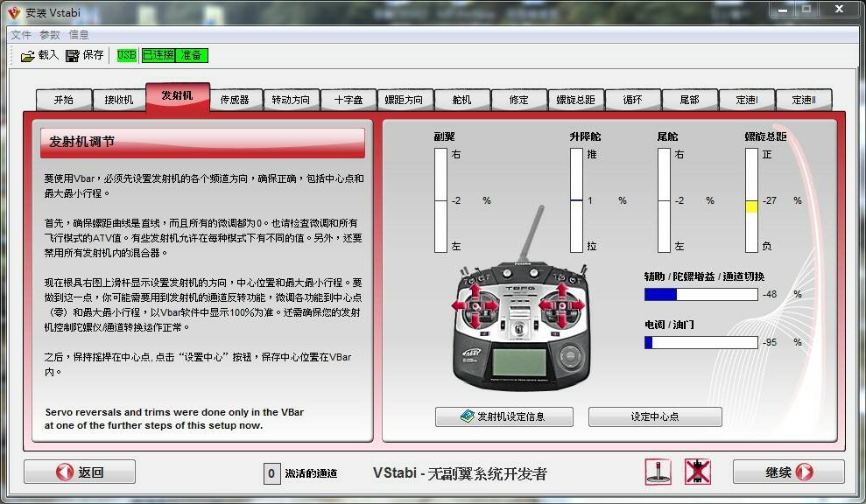Switch to the 定速II tab

[804, 100]
